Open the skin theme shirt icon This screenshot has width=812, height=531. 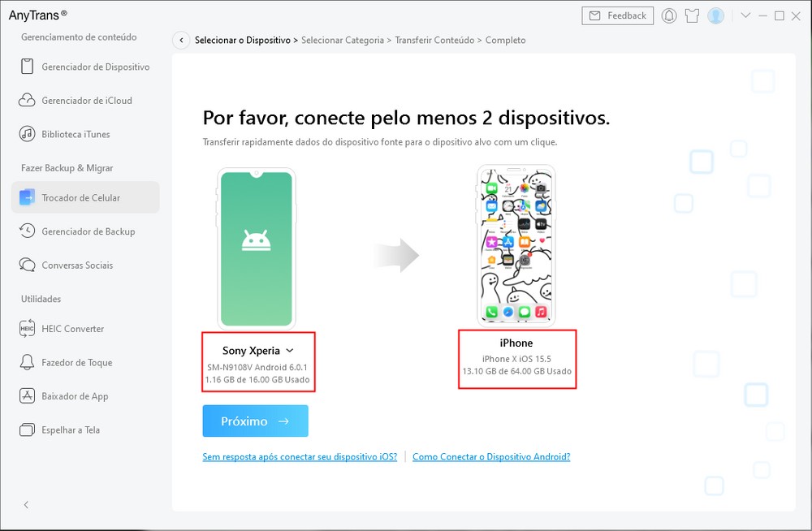[692, 16]
